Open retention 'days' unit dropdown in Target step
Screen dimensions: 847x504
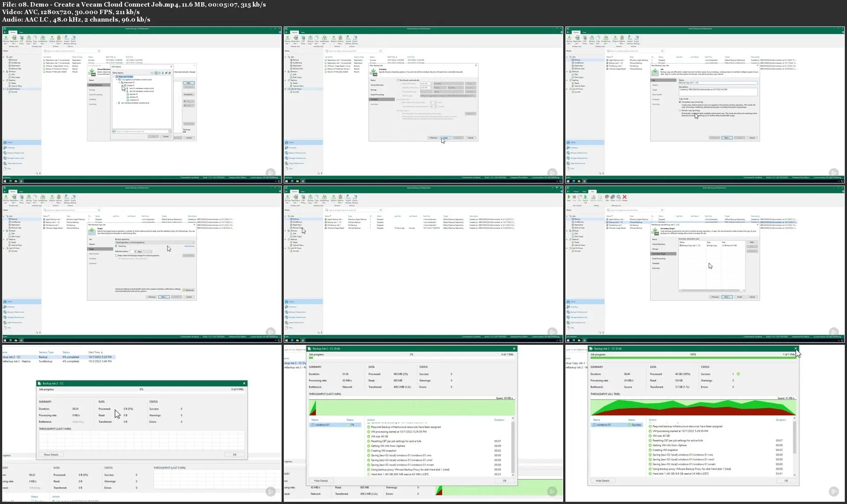tap(145, 252)
